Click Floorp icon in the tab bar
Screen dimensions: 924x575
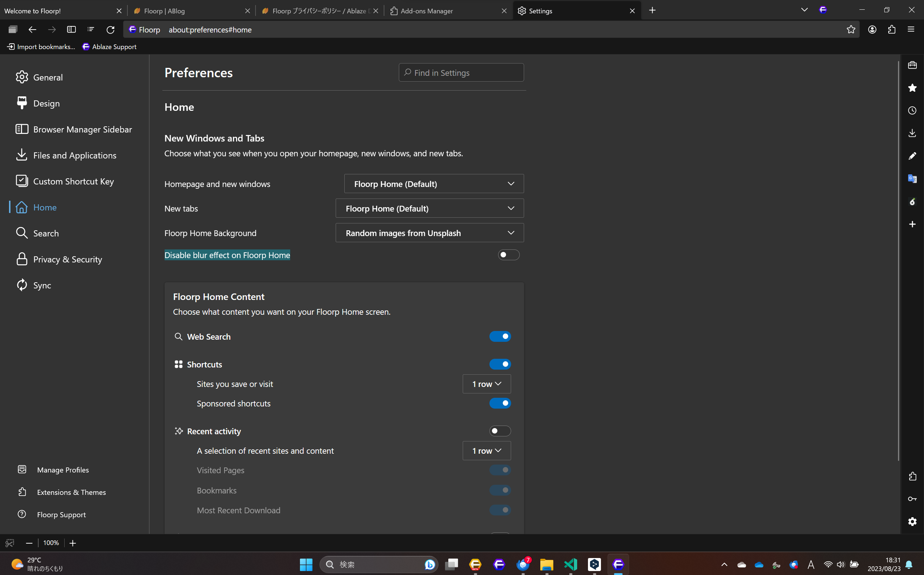tap(823, 10)
